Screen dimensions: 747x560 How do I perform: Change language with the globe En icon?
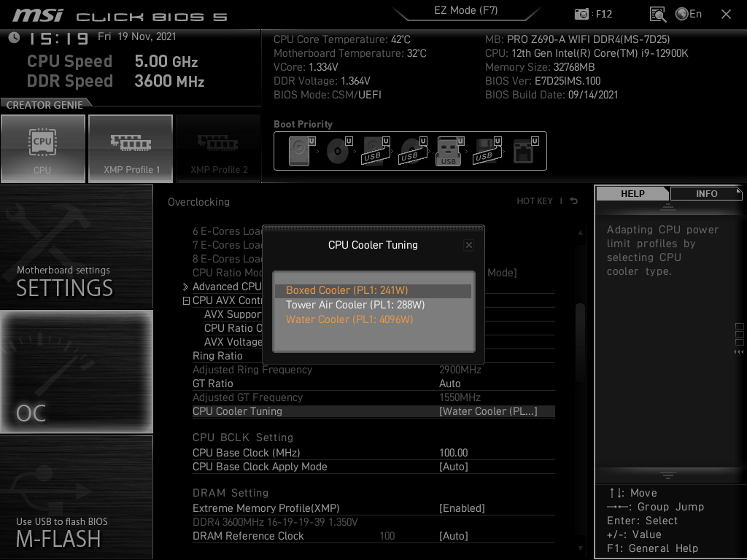(x=689, y=14)
